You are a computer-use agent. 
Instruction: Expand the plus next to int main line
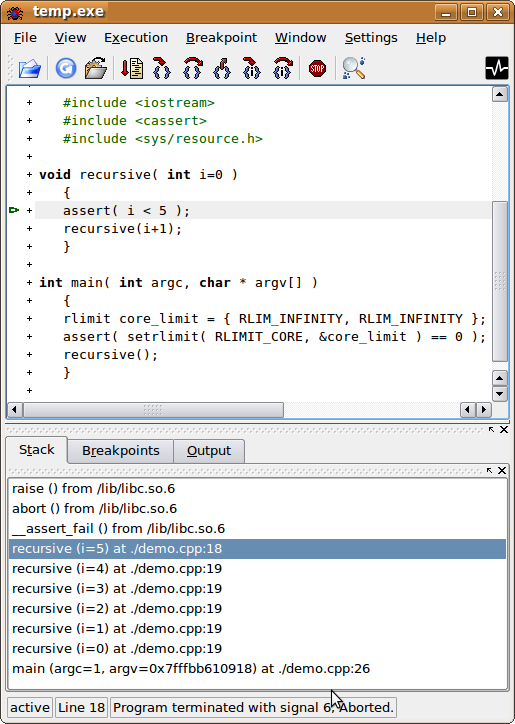coord(30,283)
